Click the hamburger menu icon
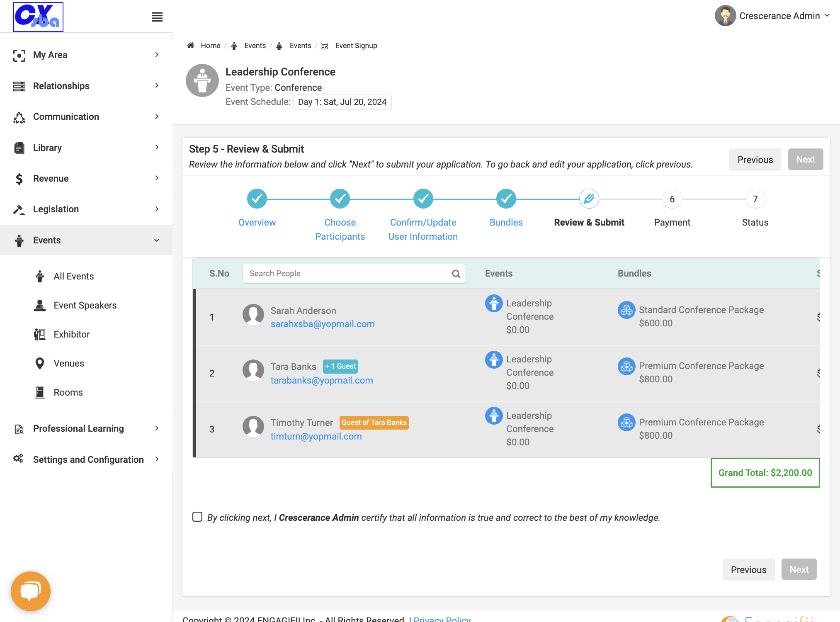840x622 pixels. point(157,17)
